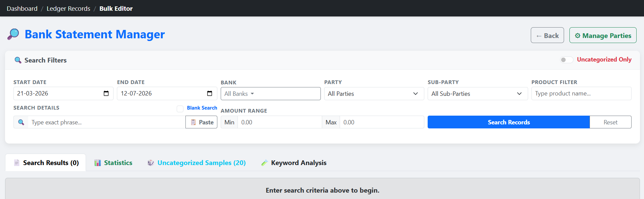Image resolution: width=644 pixels, height=199 pixels.
Task: Click the magnifier logo beside Bank Statement Manager
Action: 13,34
